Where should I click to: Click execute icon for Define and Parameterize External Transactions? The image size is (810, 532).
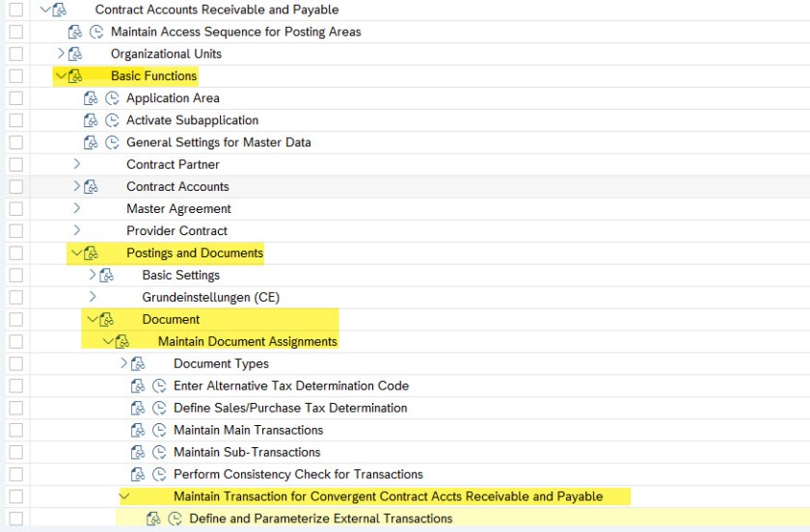175,519
